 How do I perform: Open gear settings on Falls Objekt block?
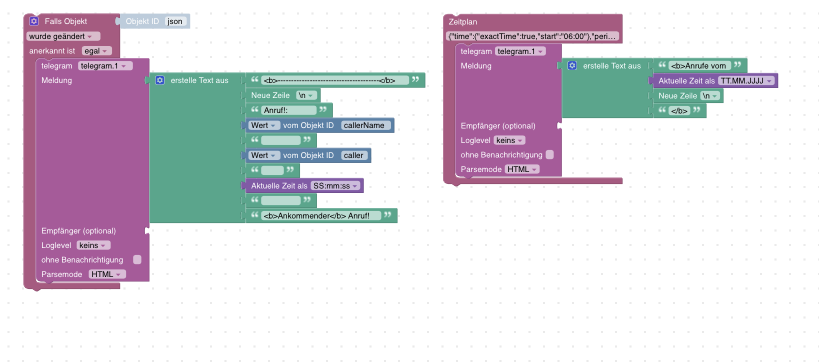click(34, 21)
